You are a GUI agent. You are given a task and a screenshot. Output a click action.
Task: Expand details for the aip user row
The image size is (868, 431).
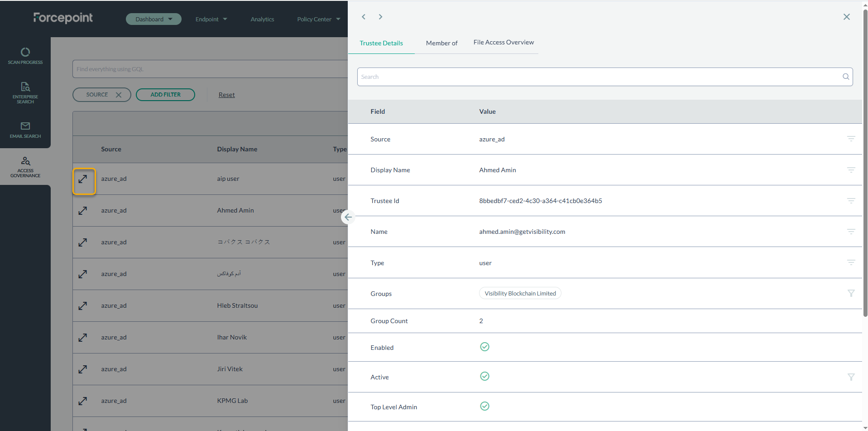(83, 179)
